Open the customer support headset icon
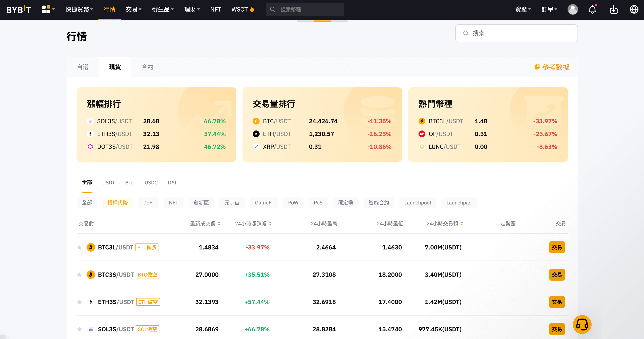 (x=582, y=325)
